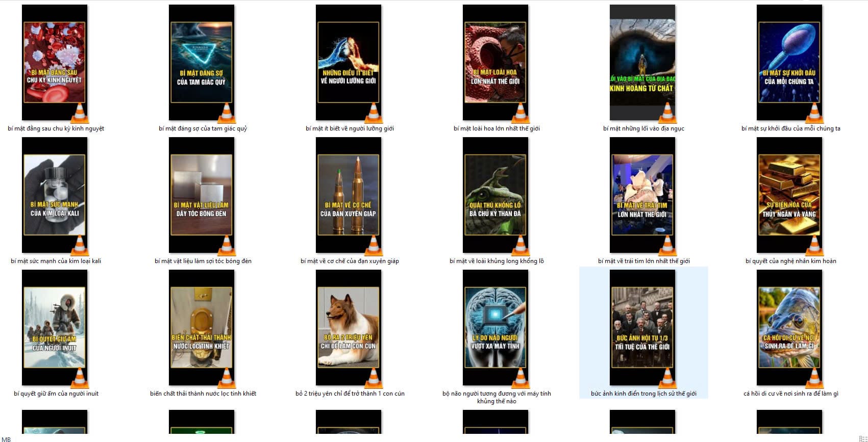Open the Inuit people in snow thumbnail

[55, 328]
